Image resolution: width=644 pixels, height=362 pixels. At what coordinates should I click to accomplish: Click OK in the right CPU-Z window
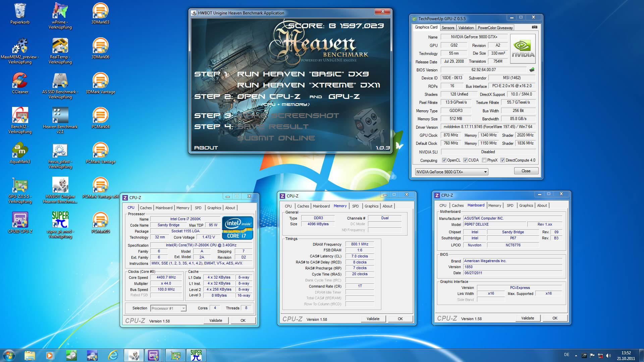tap(555, 318)
